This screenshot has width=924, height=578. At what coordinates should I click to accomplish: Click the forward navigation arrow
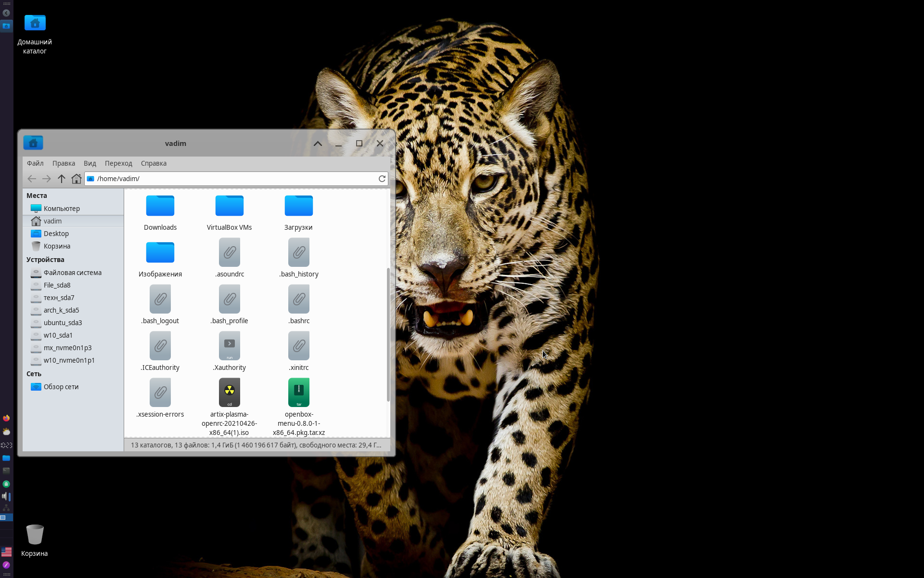46,179
